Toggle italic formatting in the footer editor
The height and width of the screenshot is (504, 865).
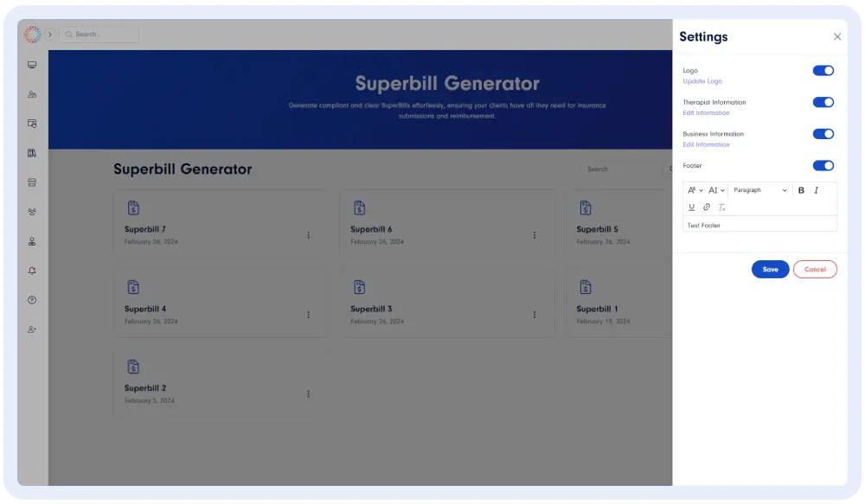tap(817, 190)
